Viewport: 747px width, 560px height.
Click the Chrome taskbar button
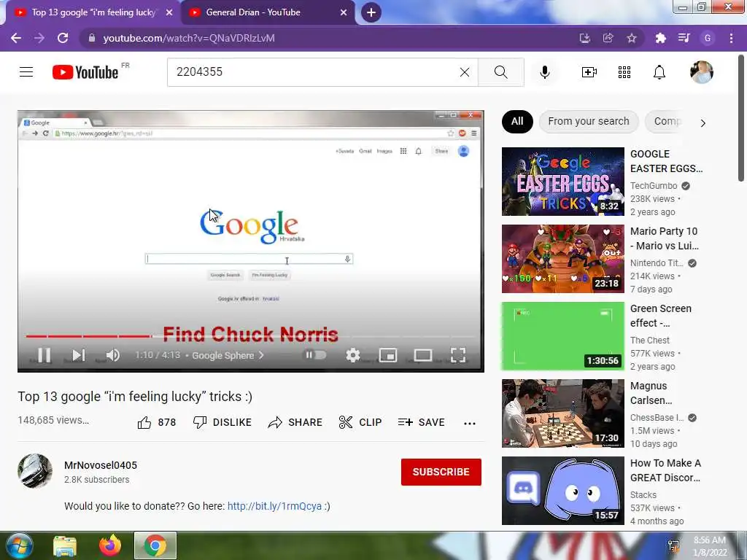(155, 545)
